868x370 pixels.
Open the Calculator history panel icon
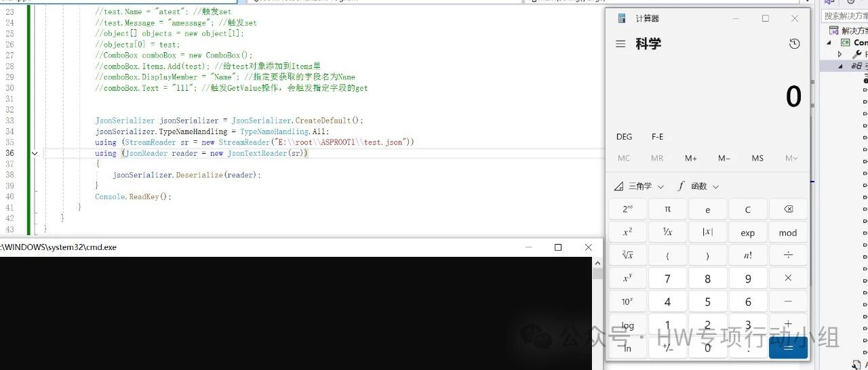[794, 43]
